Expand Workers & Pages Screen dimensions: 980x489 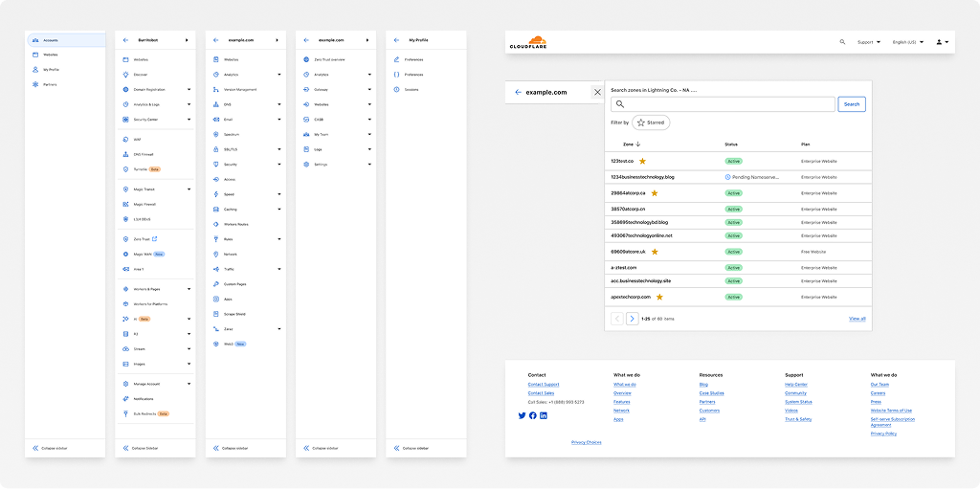click(189, 289)
